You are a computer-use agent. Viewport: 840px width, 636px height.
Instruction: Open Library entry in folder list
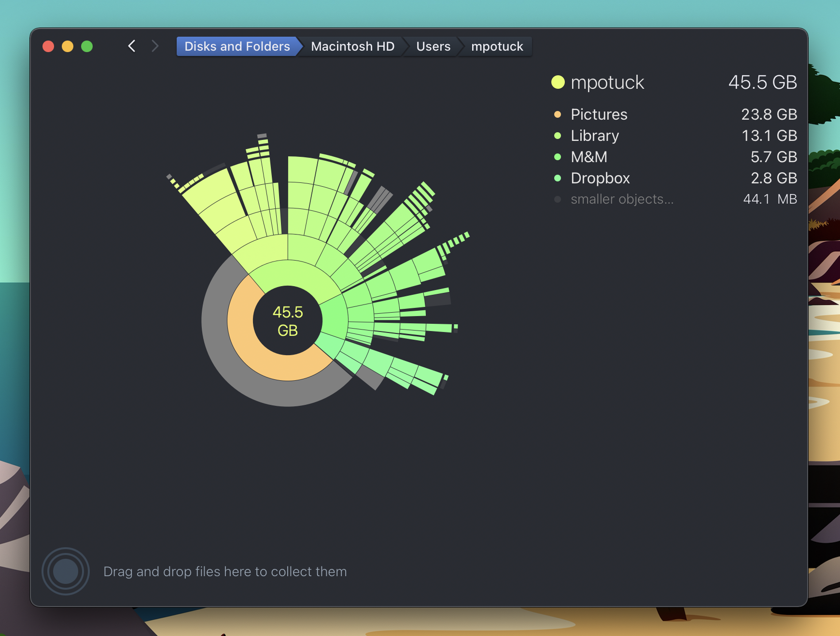(x=594, y=136)
